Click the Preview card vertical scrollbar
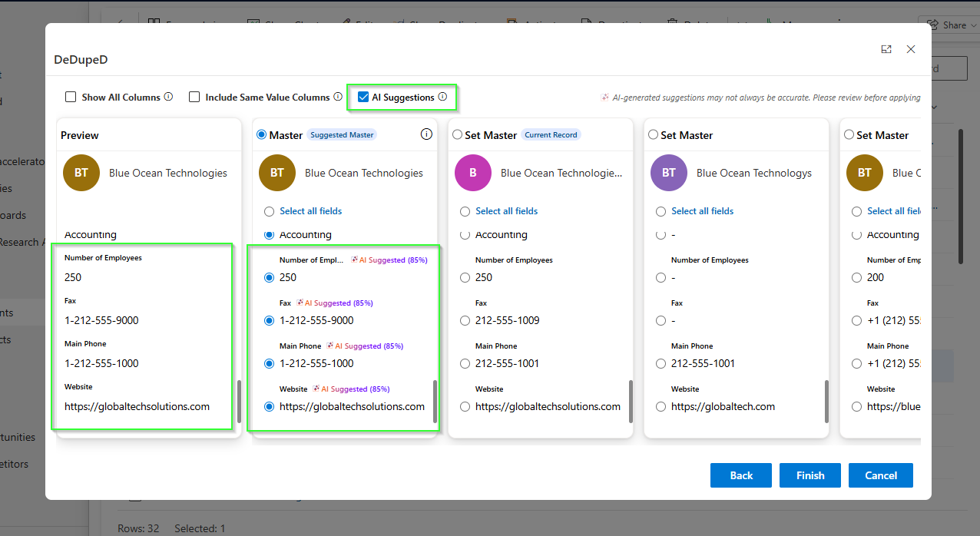This screenshot has width=980, height=536. 239,401
